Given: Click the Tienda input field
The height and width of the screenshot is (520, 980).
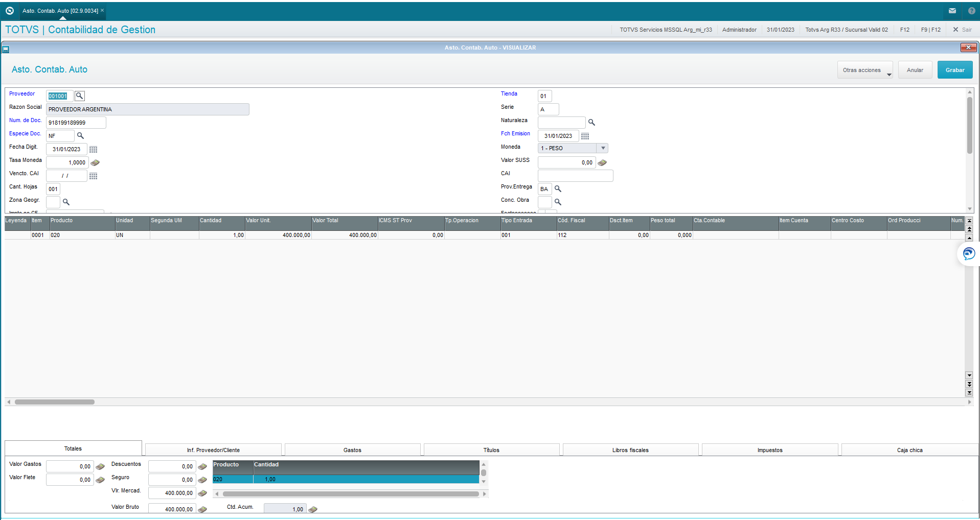Looking at the screenshot, I should (545, 96).
